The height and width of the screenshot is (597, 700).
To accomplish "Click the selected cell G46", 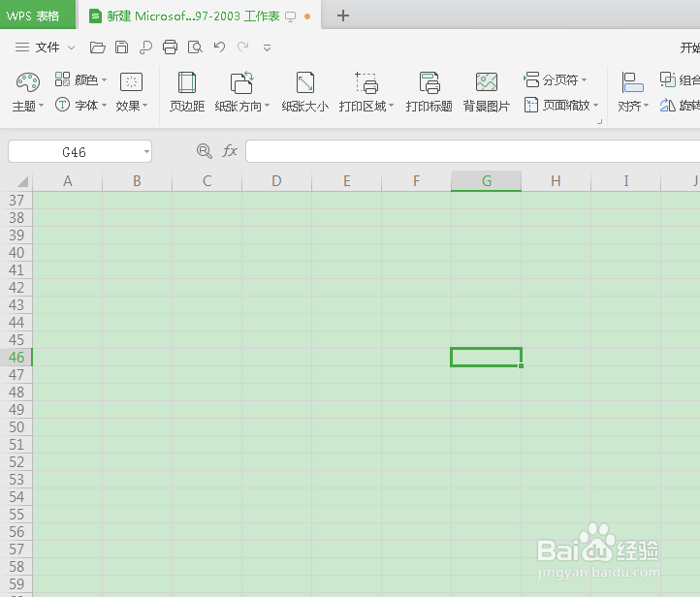I will coord(486,358).
